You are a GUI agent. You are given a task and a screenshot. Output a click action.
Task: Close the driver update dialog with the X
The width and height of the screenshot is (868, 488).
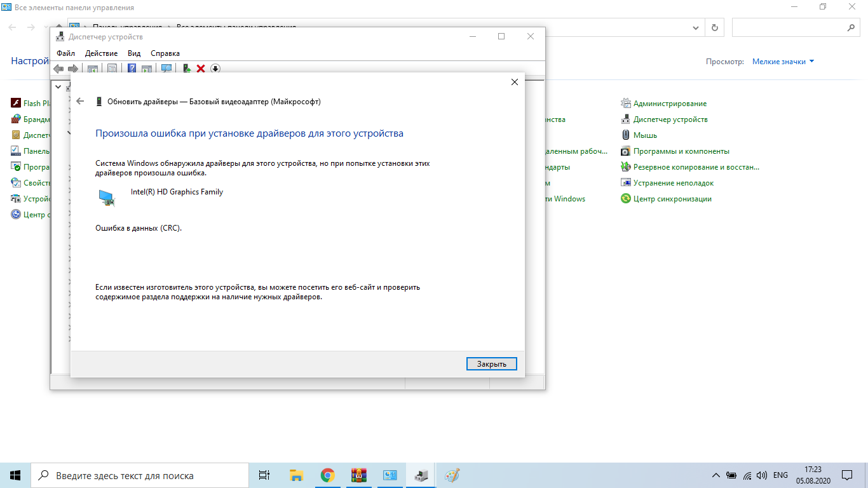(x=515, y=82)
